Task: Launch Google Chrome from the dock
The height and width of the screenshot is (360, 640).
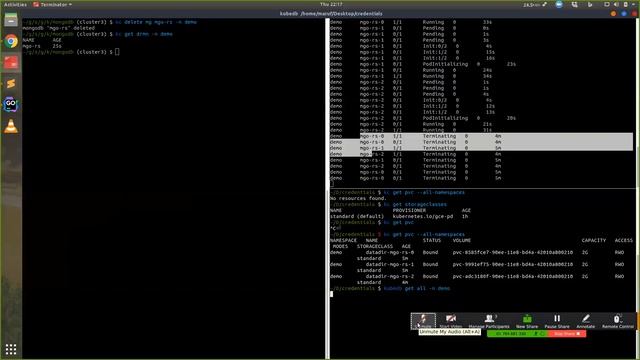Action: point(11,41)
